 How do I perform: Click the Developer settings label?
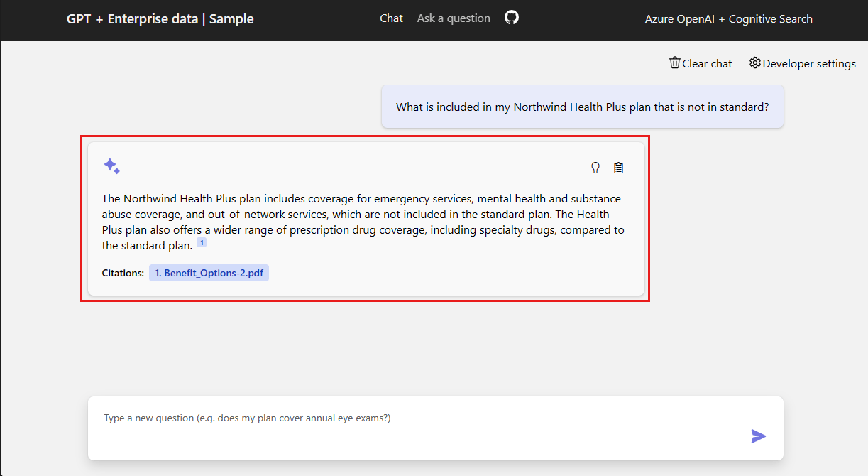tap(810, 63)
